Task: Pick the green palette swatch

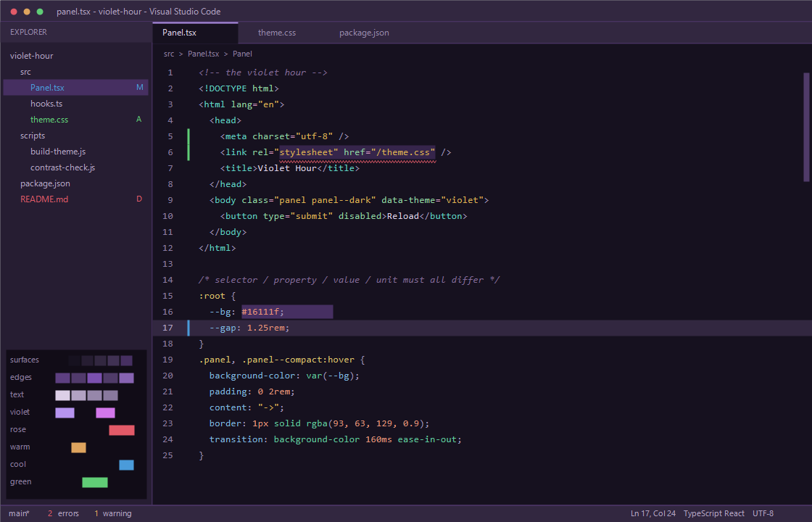Action: pos(95,483)
